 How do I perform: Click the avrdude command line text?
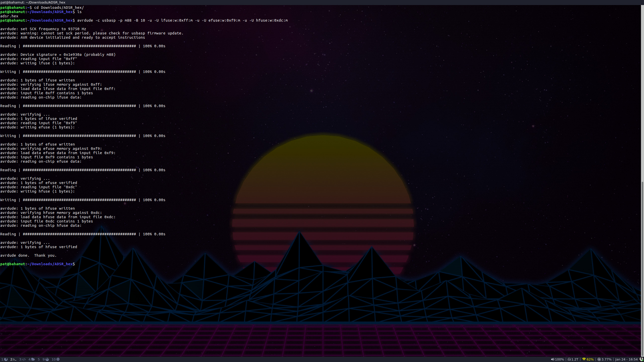pyautogui.click(x=182, y=20)
